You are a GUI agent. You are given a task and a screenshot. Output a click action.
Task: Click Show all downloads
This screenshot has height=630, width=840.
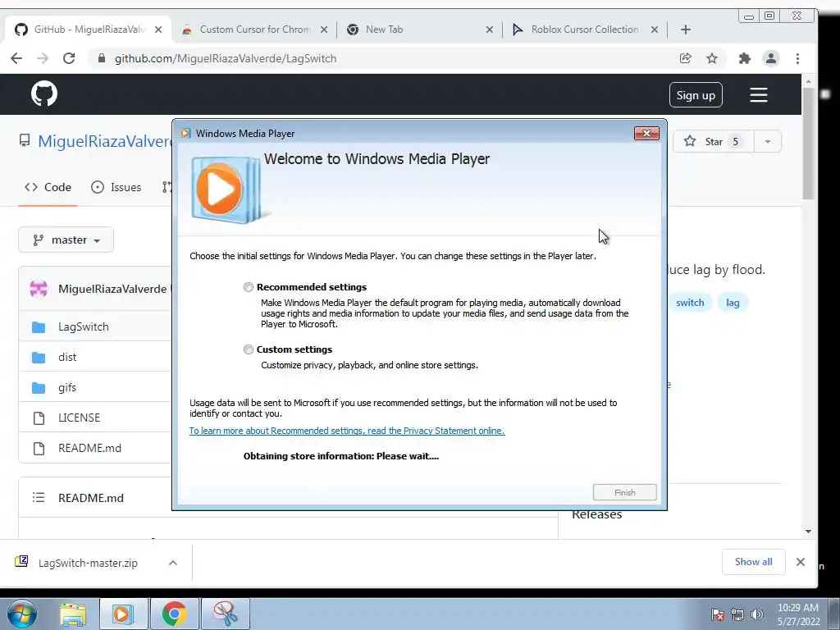coord(753,561)
